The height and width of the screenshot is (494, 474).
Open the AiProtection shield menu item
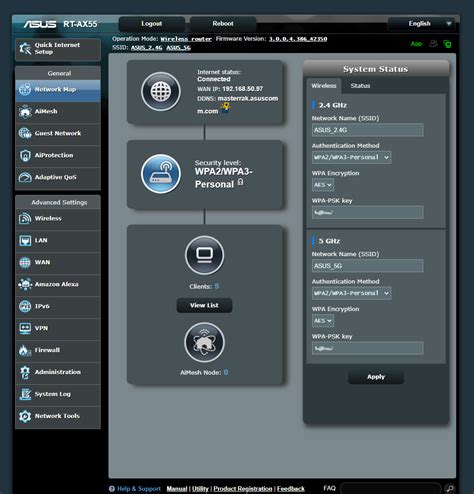[x=58, y=155]
